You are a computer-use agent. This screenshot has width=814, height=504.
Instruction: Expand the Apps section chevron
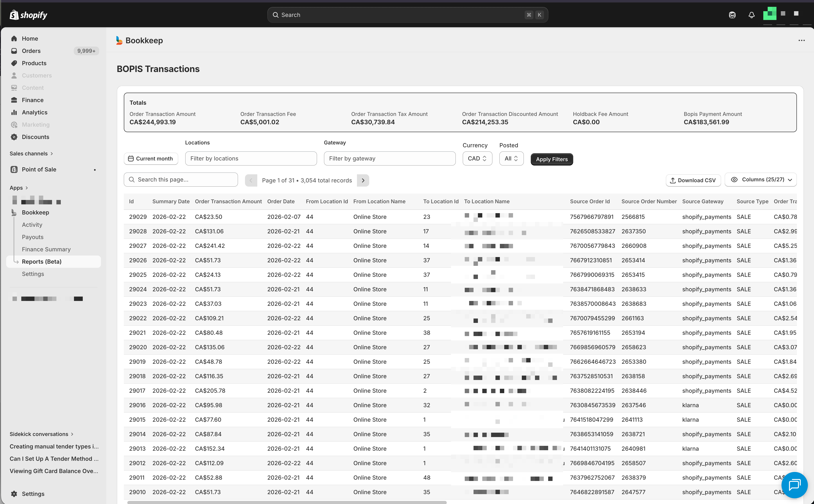[27, 188]
